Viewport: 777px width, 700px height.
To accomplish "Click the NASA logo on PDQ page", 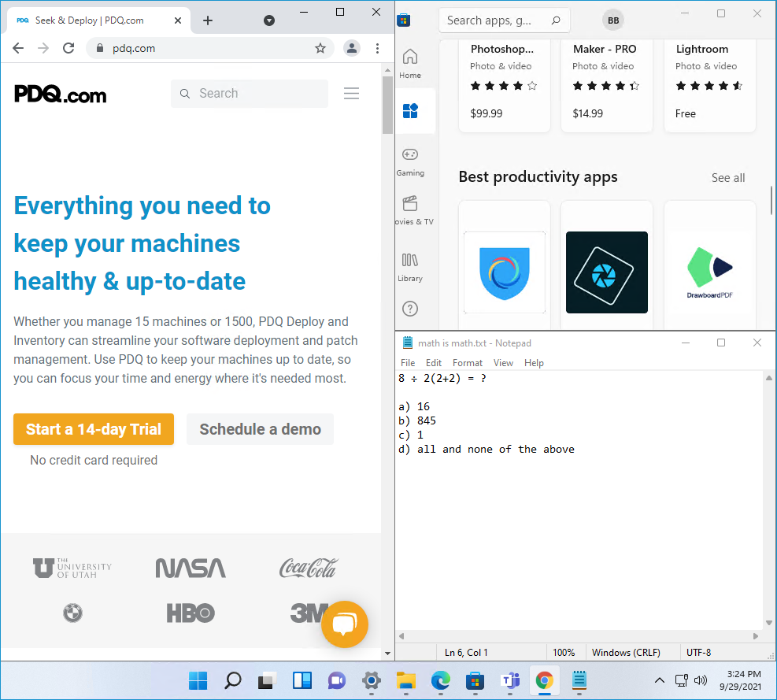I will tap(191, 569).
